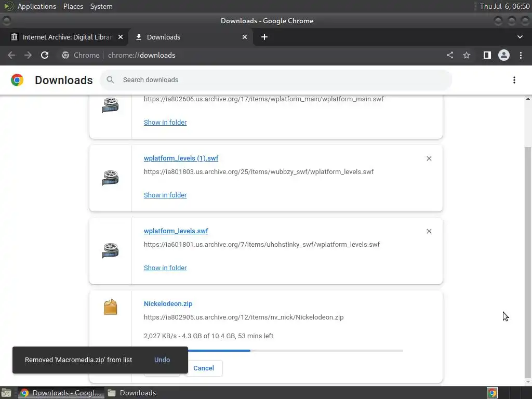Cancel the Nickelodeon.zip download
The width and height of the screenshot is (532, 399).
[204, 368]
